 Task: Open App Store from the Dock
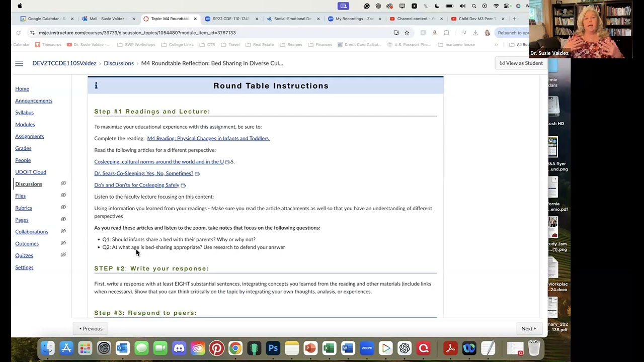click(x=66, y=348)
